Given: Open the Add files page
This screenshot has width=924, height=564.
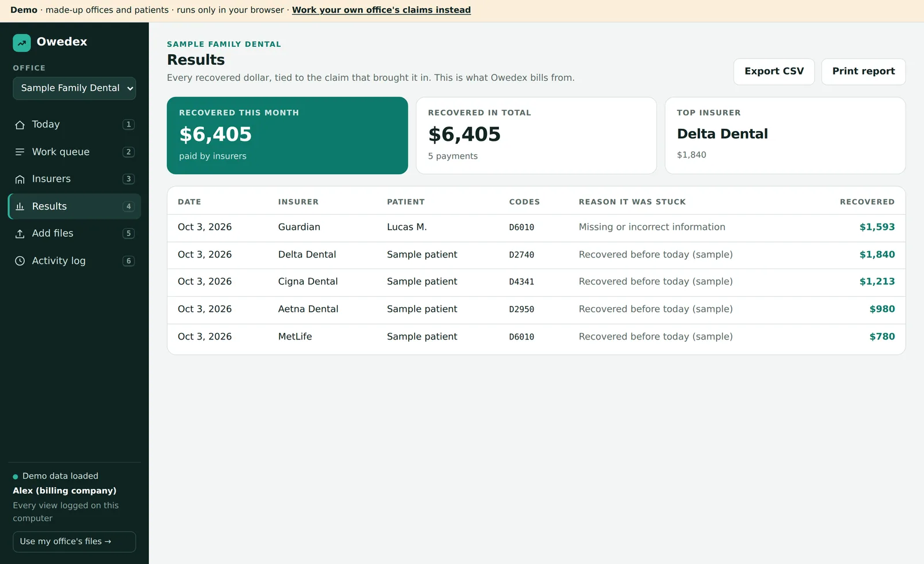Looking at the screenshot, I should point(74,233).
